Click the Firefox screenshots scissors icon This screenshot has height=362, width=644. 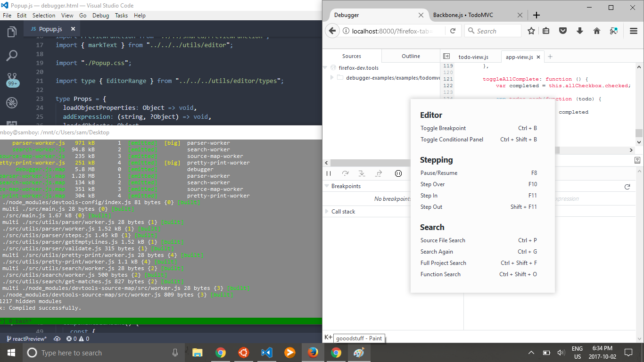click(x=613, y=31)
